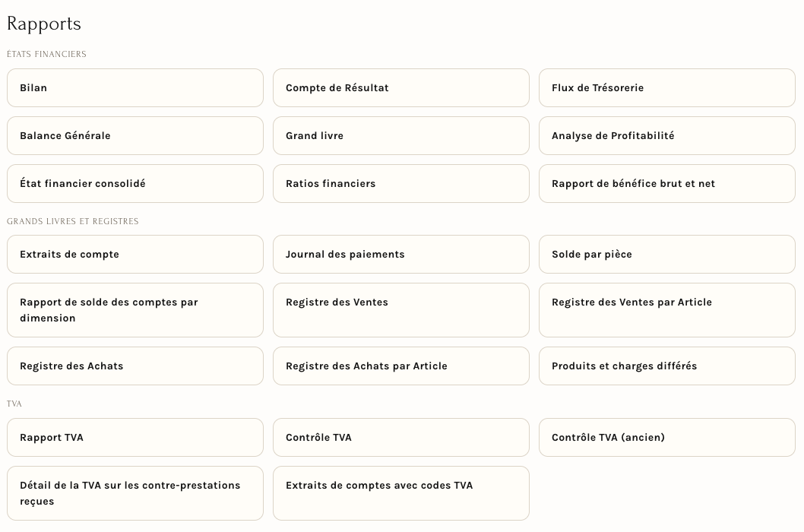Open the Bilan report
Viewport: 804px width, 532px height.
[x=135, y=87]
